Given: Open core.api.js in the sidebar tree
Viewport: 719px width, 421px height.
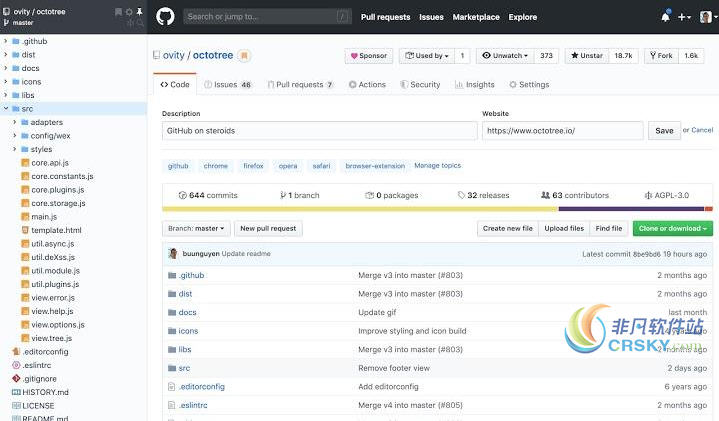Looking at the screenshot, I should 50,163.
